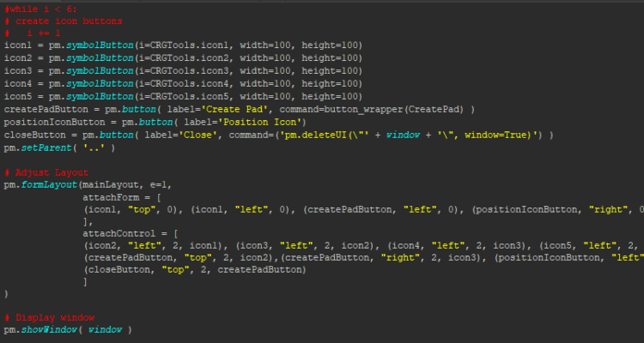Click 'pm.formLayout(mainLayout, e=1,' line
Viewport: 644px width, 343px height.
click(x=88, y=185)
